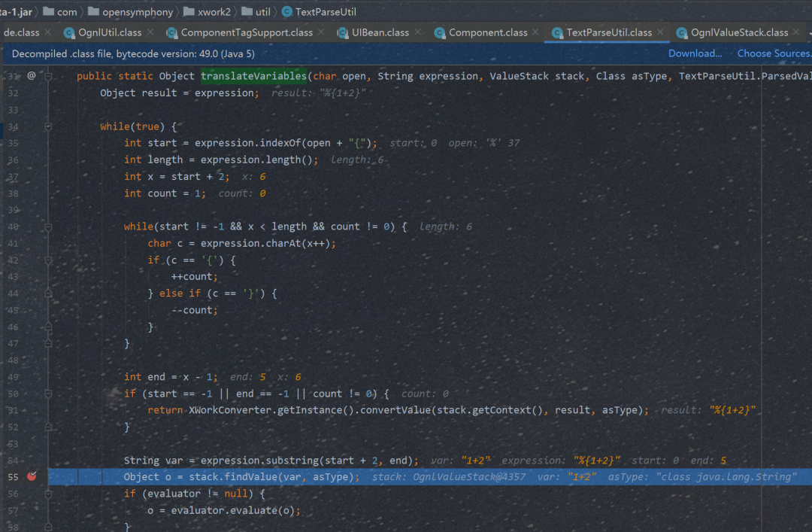Open the Component.class tab
The width and height of the screenshot is (812, 532).
[x=488, y=32]
